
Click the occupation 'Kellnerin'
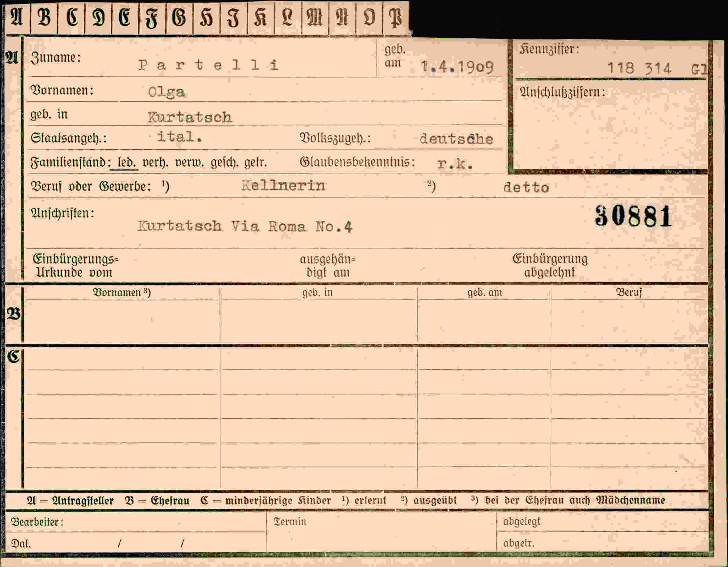pyautogui.click(x=283, y=185)
